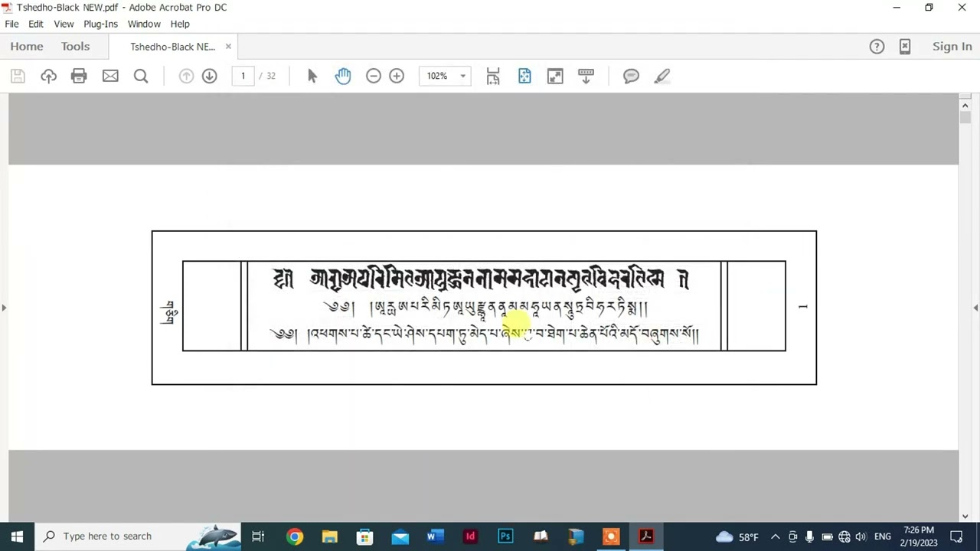Go to next page arrow
Screen dimensions: 980x551
(x=209, y=76)
